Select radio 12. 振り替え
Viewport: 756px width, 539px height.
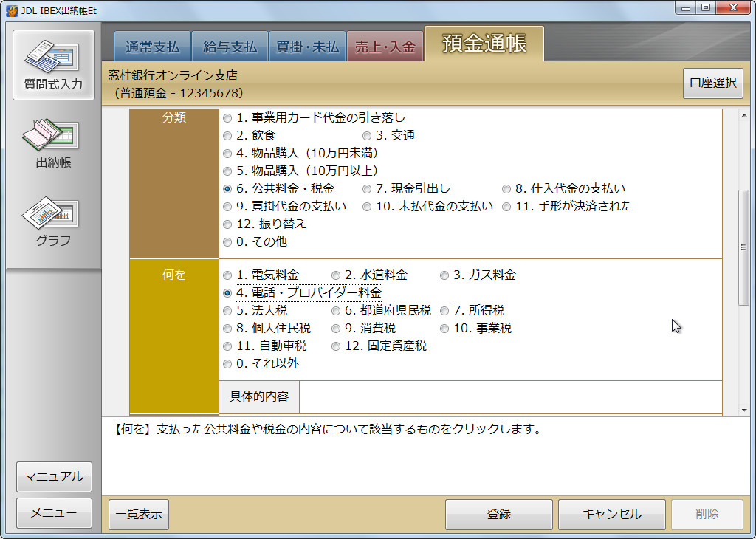pos(227,224)
